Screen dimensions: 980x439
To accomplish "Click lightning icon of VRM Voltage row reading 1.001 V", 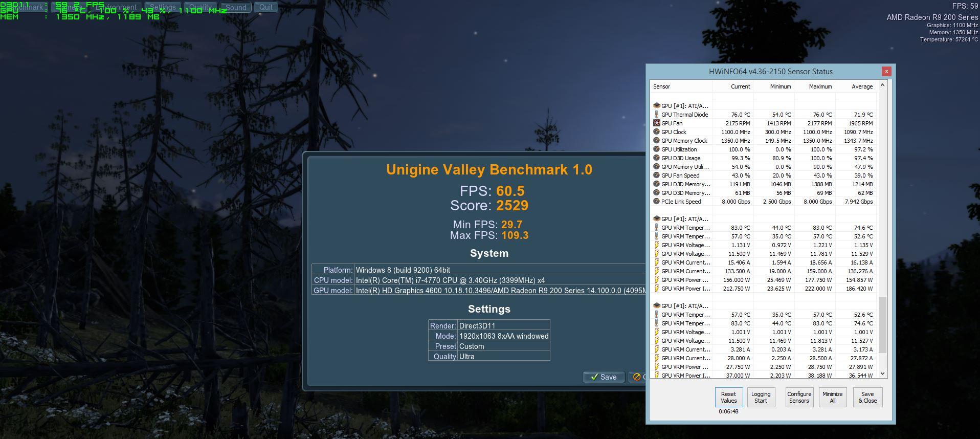I will pyautogui.click(x=656, y=332).
